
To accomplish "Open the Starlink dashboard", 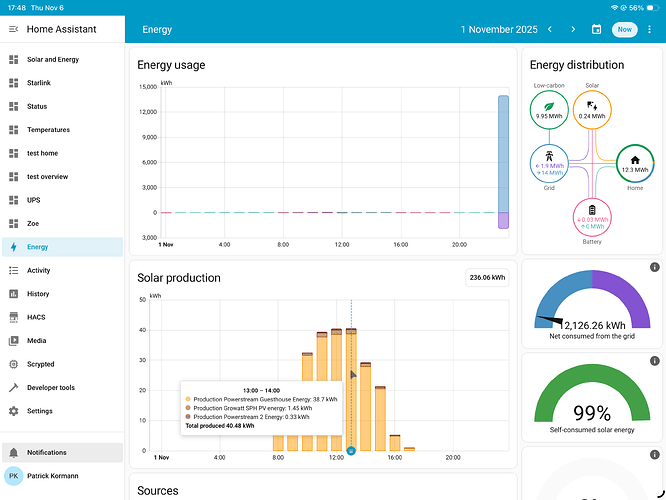I will coord(42,83).
